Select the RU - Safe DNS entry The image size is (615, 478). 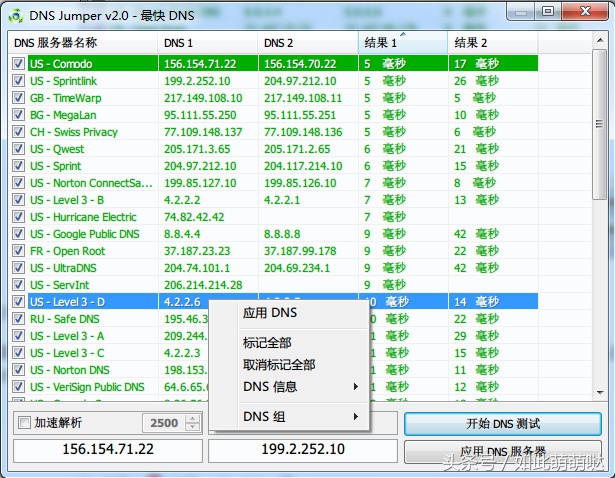(65, 319)
